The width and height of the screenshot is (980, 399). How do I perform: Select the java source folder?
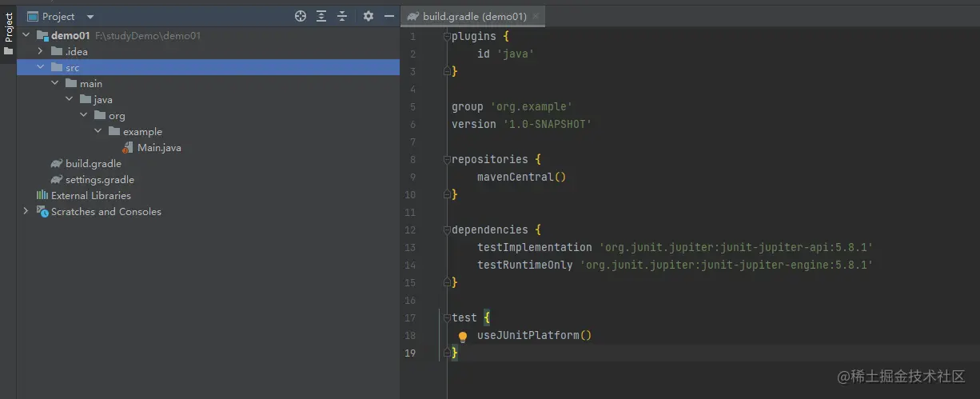[x=103, y=100]
